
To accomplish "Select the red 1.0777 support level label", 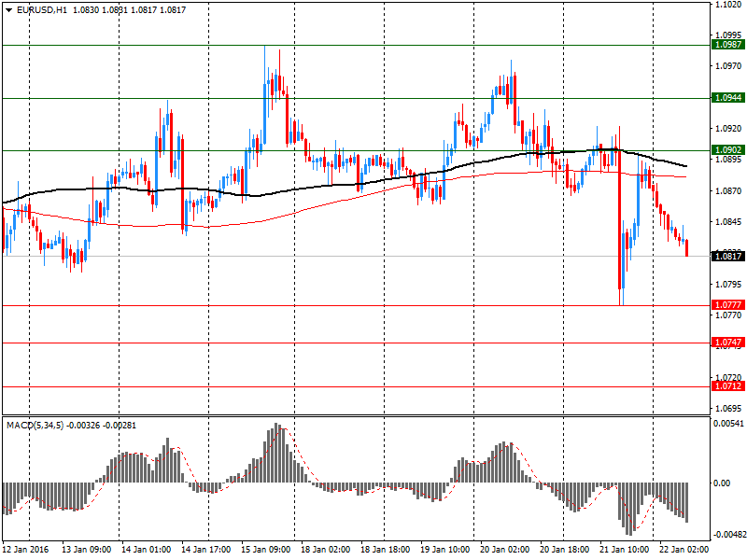I will [x=728, y=305].
